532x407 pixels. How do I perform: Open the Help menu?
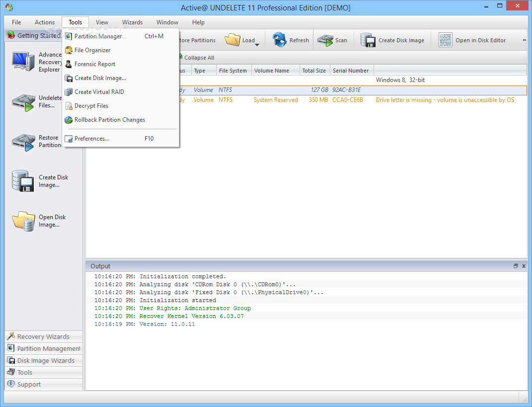click(198, 22)
